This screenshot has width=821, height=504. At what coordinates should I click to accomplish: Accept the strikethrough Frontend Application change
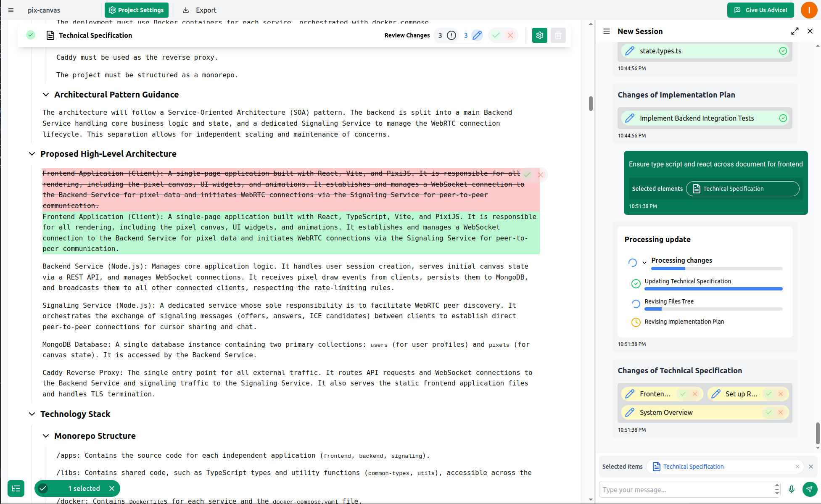point(527,174)
